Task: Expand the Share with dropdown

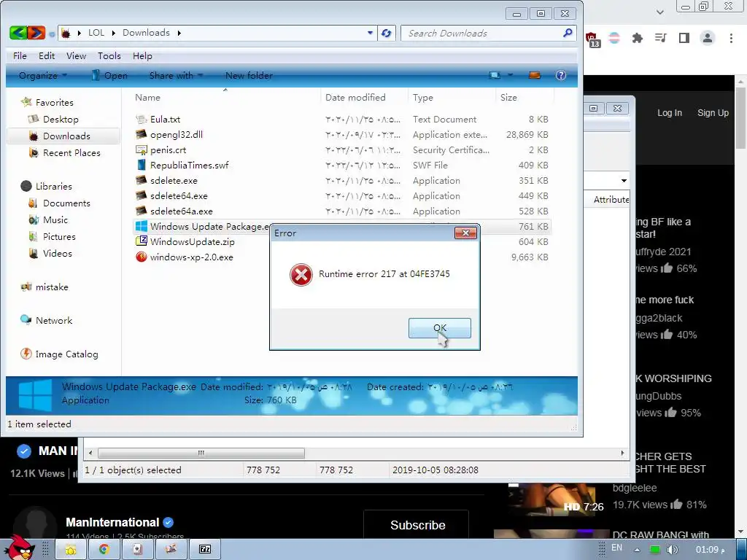Action: tap(176, 76)
